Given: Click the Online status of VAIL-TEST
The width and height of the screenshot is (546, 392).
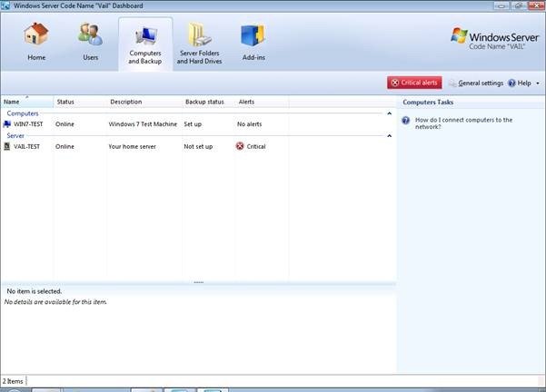Looking at the screenshot, I should coord(65,146).
